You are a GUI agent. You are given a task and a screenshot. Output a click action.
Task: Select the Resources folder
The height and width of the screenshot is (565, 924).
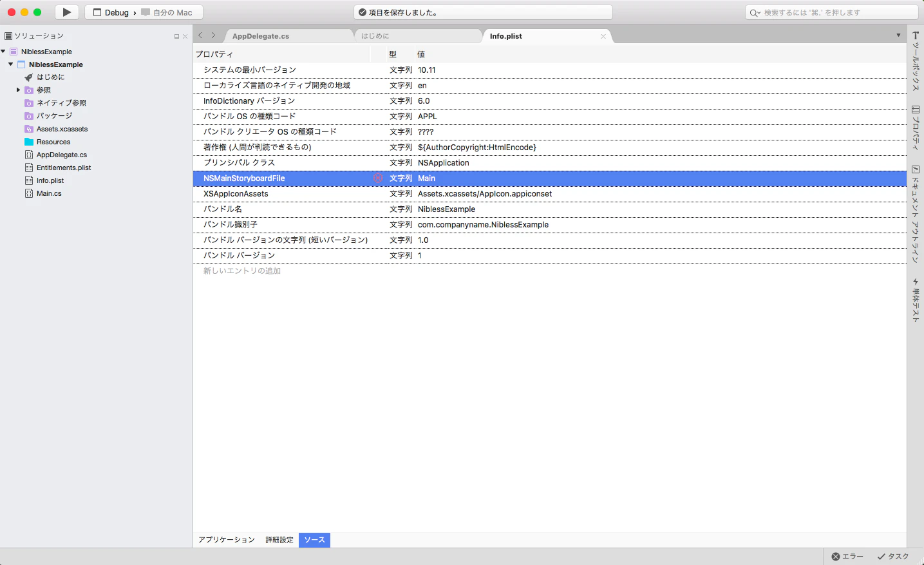tap(53, 142)
